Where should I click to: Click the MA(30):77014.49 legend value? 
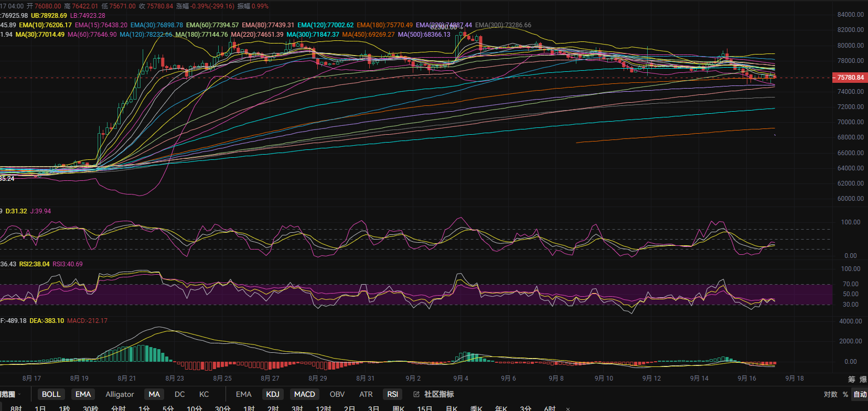pyautogui.click(x=40, y=34)
